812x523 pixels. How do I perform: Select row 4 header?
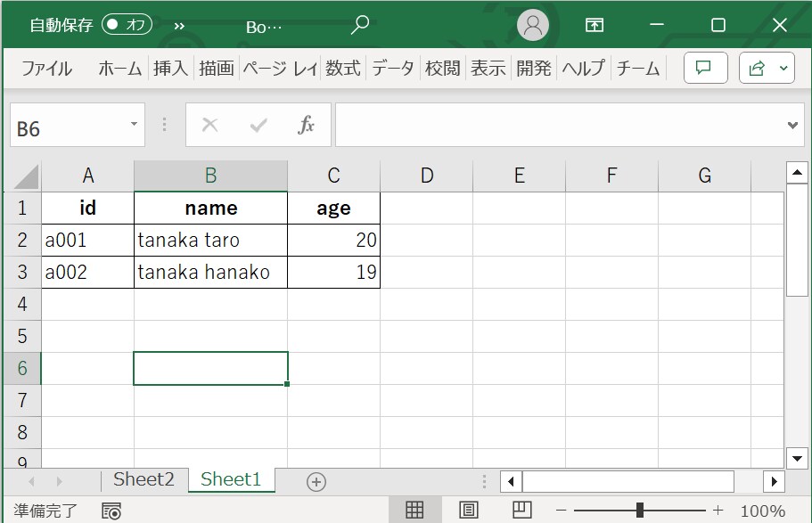click(x=22, y=304)
